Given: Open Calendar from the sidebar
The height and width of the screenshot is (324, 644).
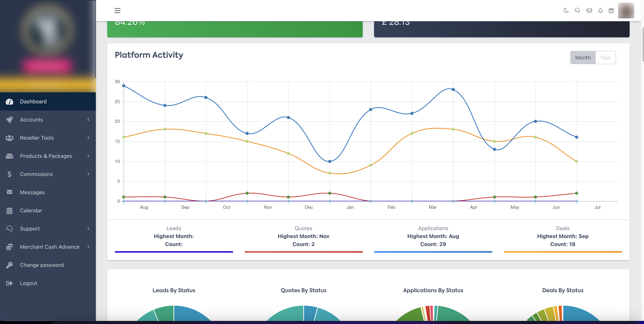Looking at the screenshot, I should (31, 210).
